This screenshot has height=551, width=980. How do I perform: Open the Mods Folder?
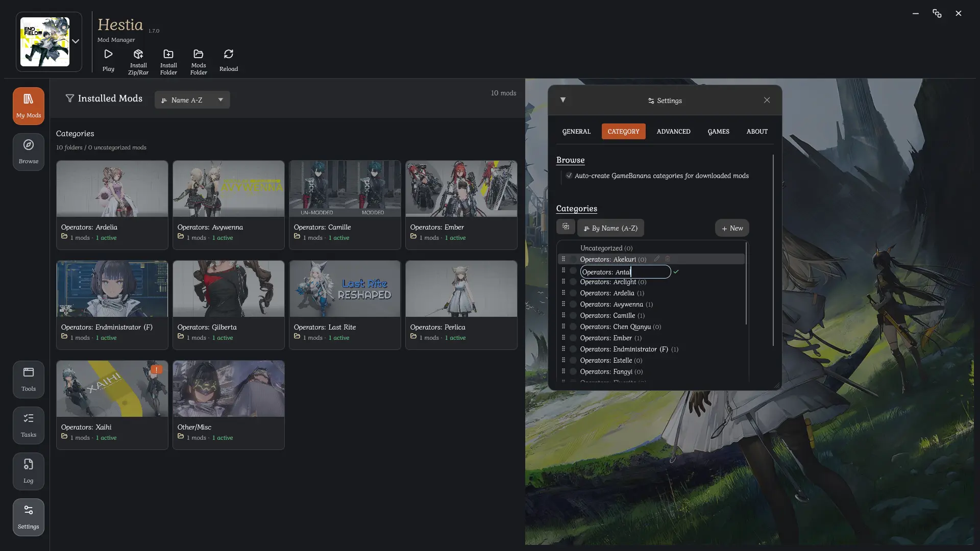pyautogui.click(x=199, y=62)
